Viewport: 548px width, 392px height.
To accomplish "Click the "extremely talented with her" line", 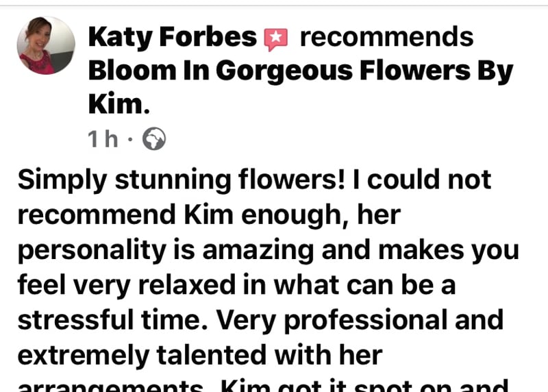I will [x=199, y=354].
